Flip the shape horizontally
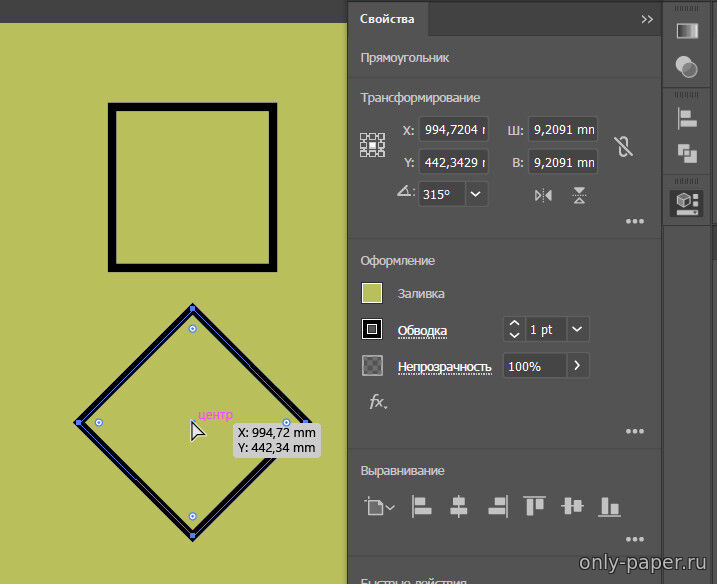 coord(543,196)
